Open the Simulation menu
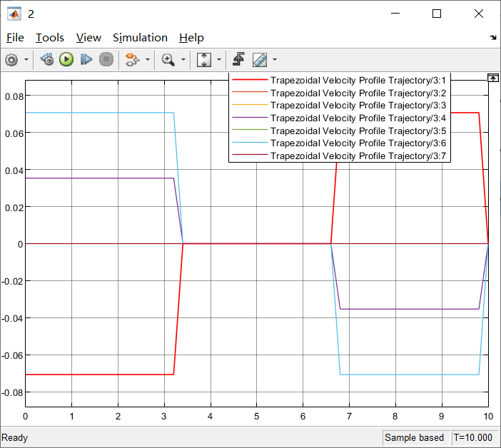501x448 pixels. click(140, 38)
